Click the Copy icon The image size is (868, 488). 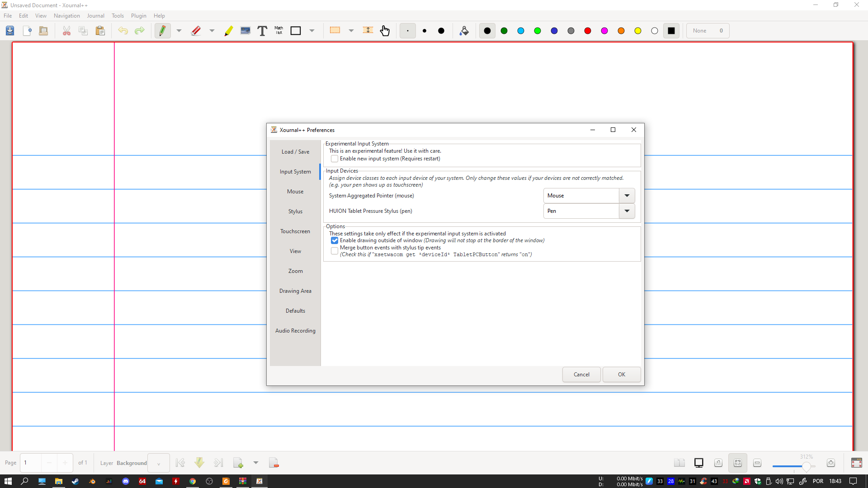83,31
